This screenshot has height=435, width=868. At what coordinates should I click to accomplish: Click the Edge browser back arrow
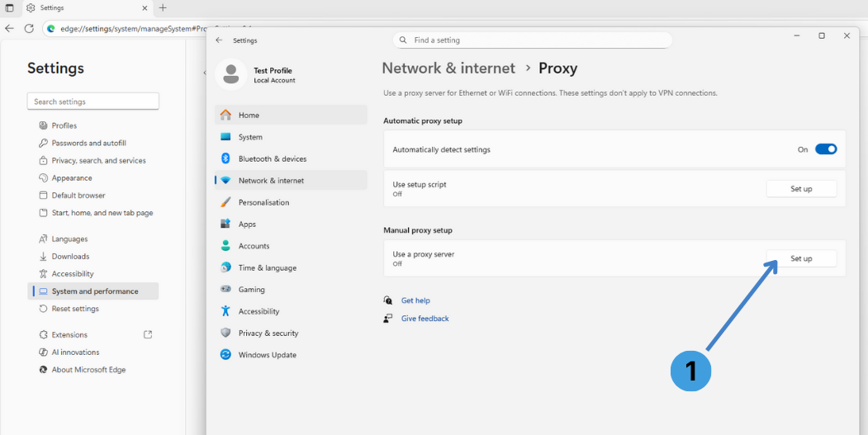click(9, 28)
